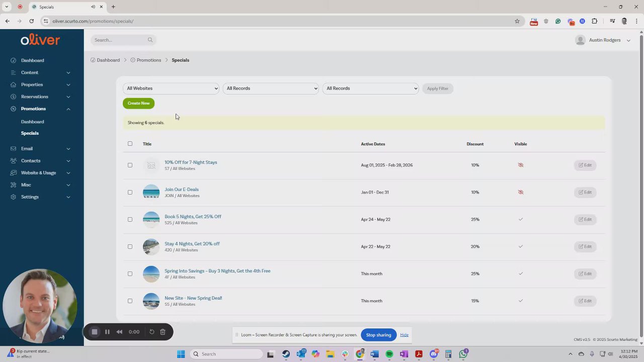Click the Create New button
Viewport: 644px width, 362px height.
[138, 103]
